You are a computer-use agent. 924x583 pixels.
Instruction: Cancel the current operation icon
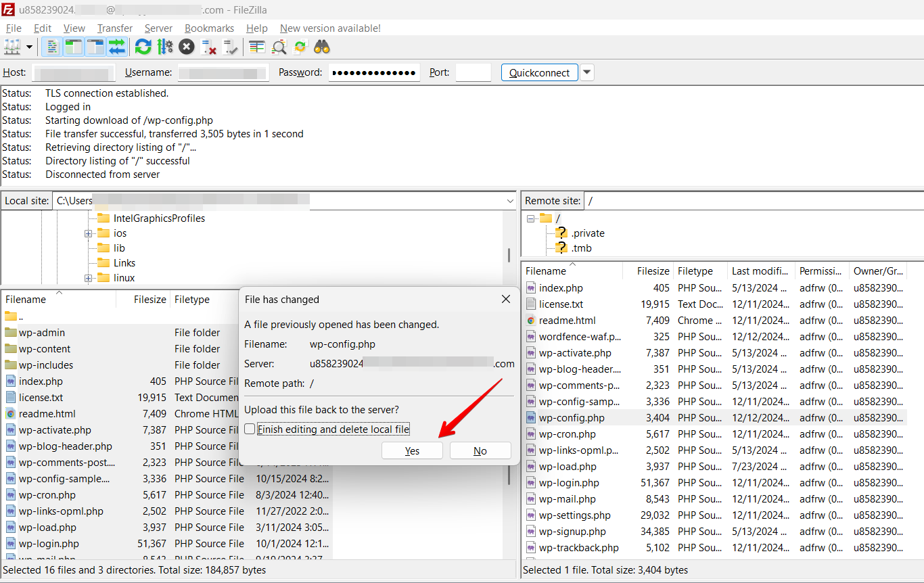[187, 47]
